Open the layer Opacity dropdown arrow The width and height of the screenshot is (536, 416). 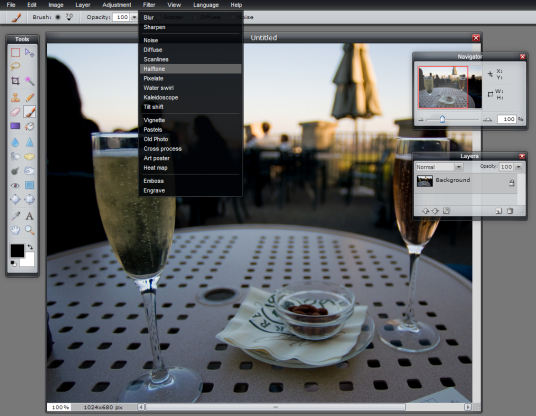tap(519, 167)
